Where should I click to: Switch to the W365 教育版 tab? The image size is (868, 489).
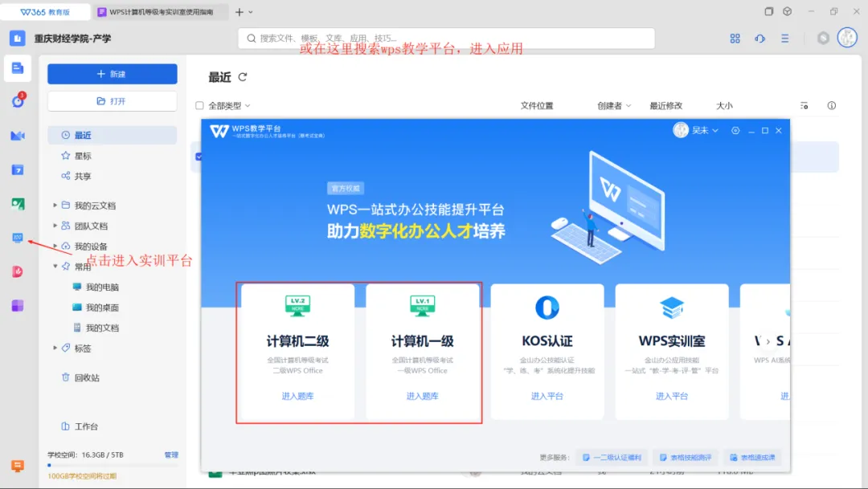point(45,11)
